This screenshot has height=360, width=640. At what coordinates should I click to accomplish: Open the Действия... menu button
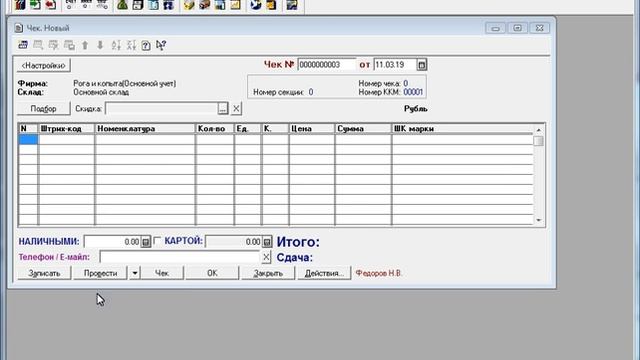point(324,273)
